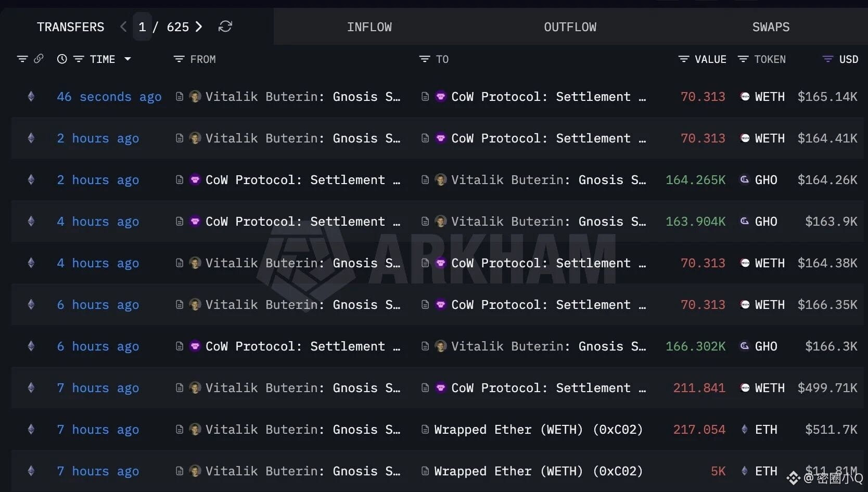Open the transfer from 46 seconds ago
The width and height of the screenshot is (868, 492).
tap(109, 96)
